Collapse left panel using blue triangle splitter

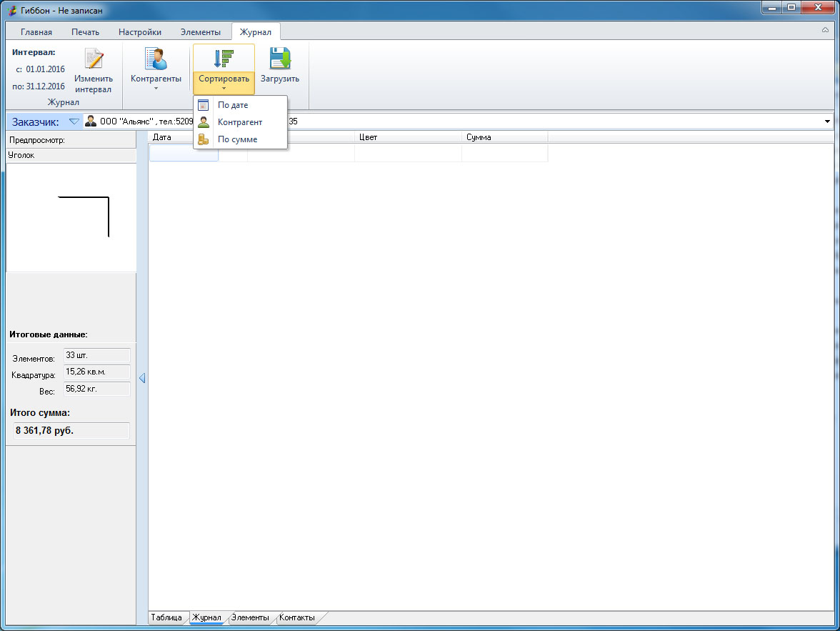click(x=142, y=378)
